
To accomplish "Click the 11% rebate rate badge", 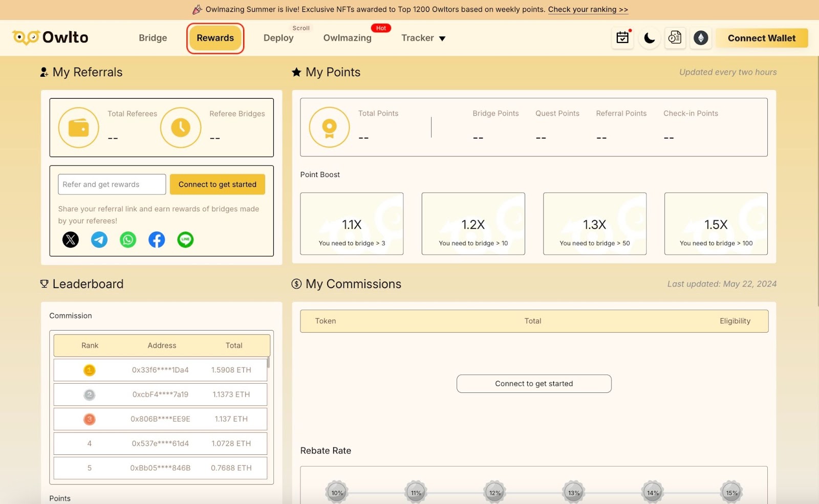I will tap(416, 493).
